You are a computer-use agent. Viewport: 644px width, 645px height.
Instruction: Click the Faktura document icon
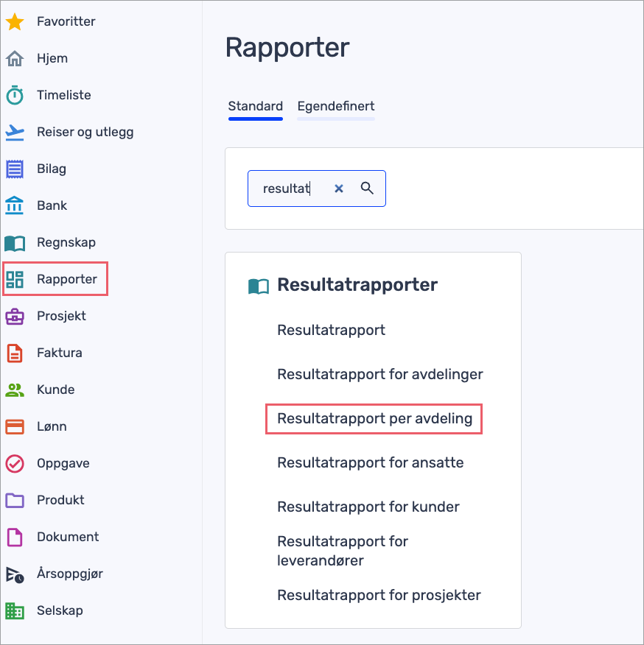(x=15, y=353)
